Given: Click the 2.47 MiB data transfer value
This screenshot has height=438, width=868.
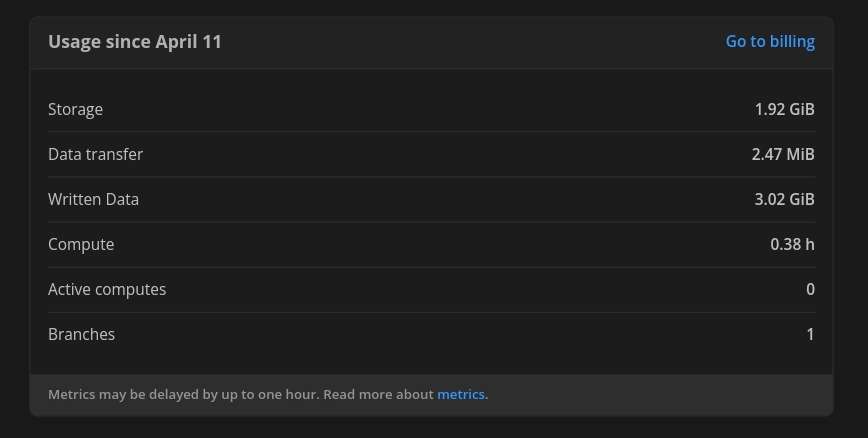Looking at the screenshot, I should [782, 154].
